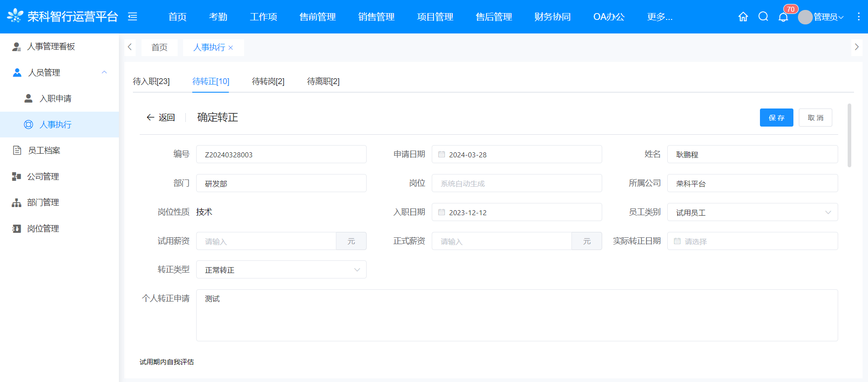Screen dimensions: 868x382
Task: Open 员工档案 in the sidebar
Action: 44,151
